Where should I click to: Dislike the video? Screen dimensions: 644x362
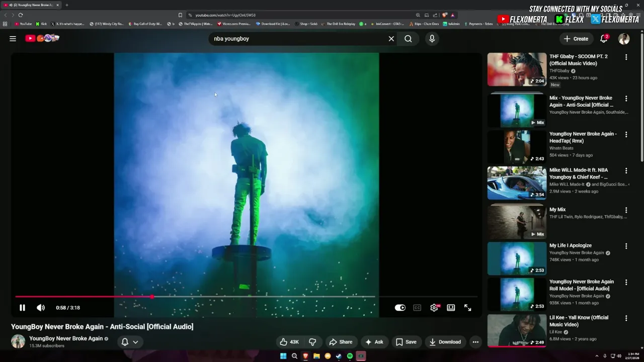[312, 342]
